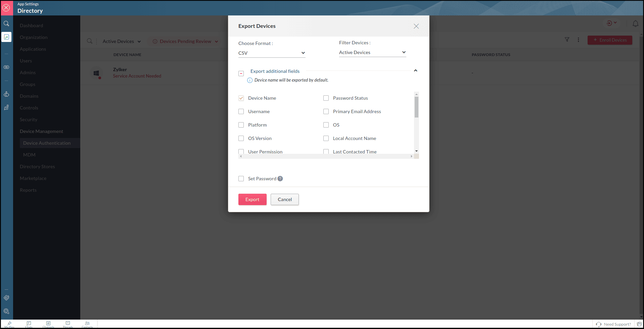
Task: Check the OS field checkbox
Action: [326, 125]
